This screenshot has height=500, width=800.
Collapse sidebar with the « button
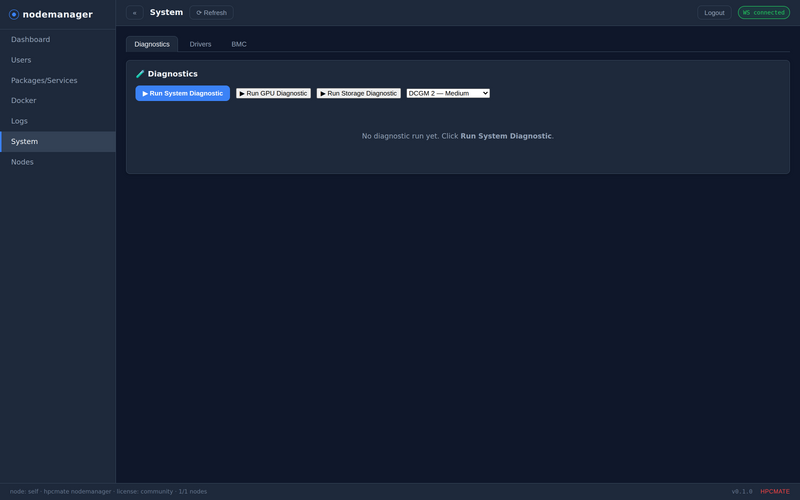[x=135, y=13]
